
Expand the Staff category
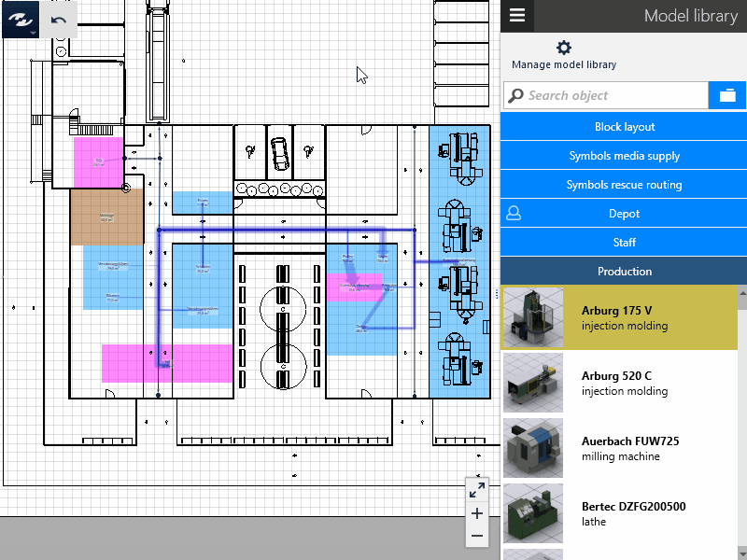[624, 243]
